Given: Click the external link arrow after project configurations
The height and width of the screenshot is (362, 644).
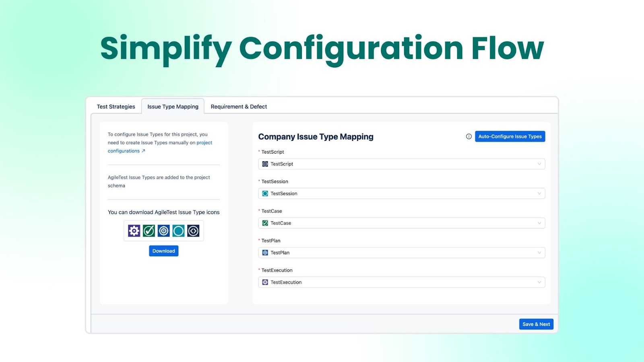Looking at the screenshot, I should [143, 151].
